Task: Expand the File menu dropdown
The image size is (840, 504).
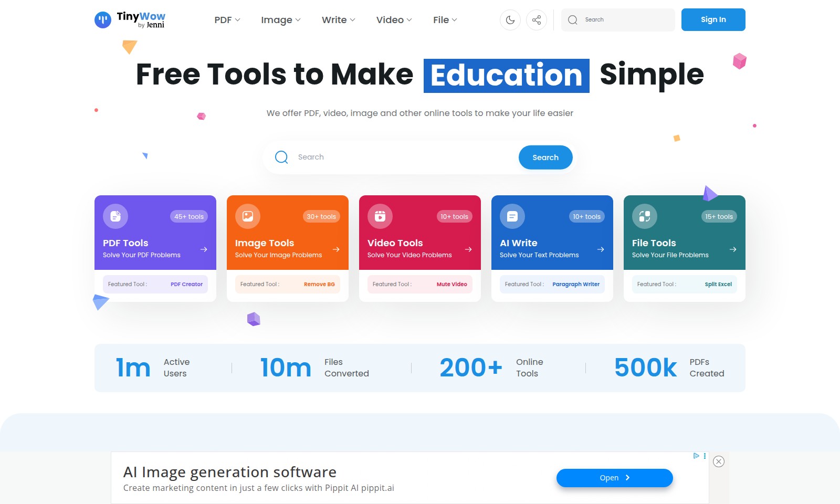Action: tap(445, 20)
